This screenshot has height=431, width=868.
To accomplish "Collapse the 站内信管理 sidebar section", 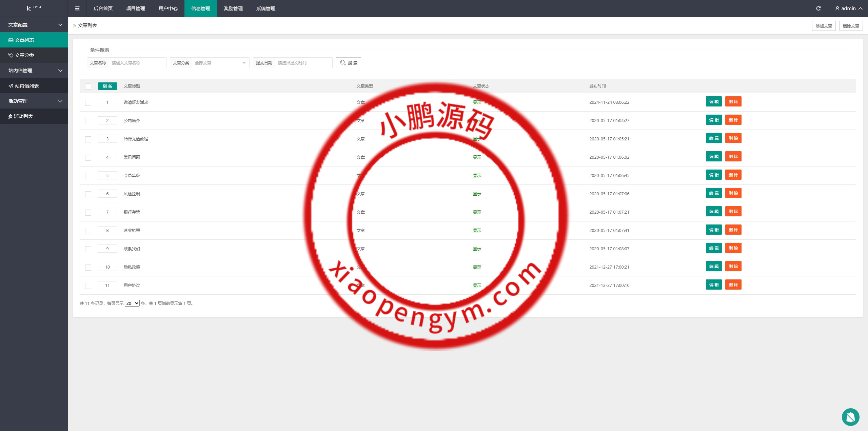I will click(34, 71).
